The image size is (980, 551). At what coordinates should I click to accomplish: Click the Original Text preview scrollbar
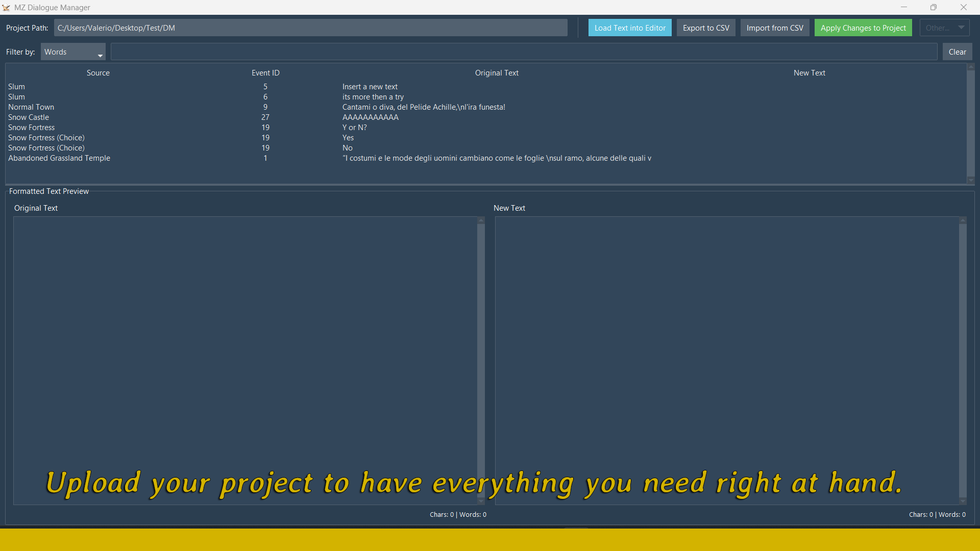pyautogui.click(x=481, y=357)
